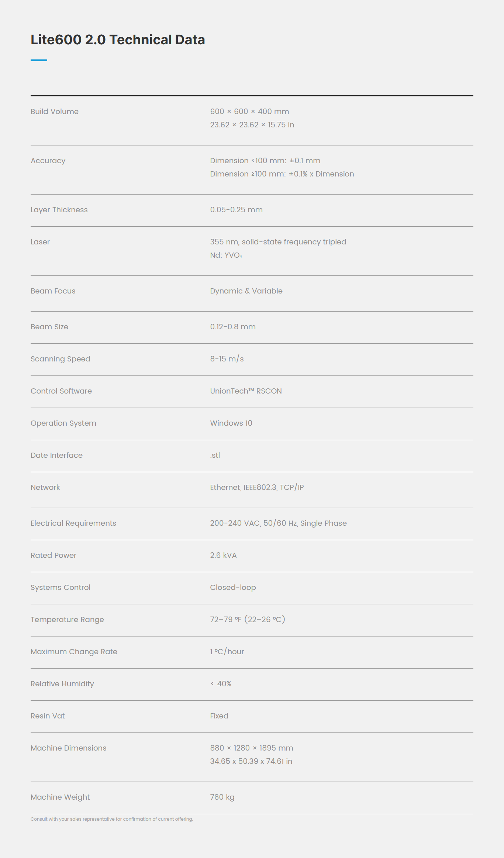Click the Build Volume row label
Screen dimensions: 504x858
[x=55, y=111]
